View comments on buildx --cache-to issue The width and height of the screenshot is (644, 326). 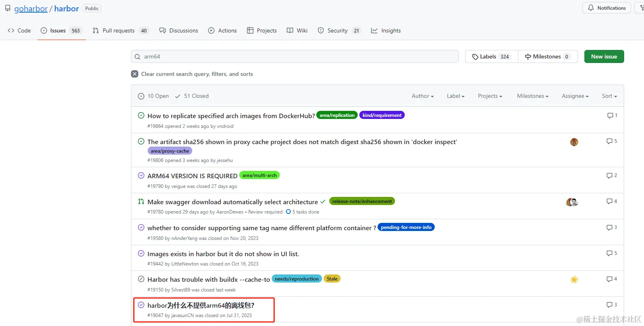coord(612,279)
